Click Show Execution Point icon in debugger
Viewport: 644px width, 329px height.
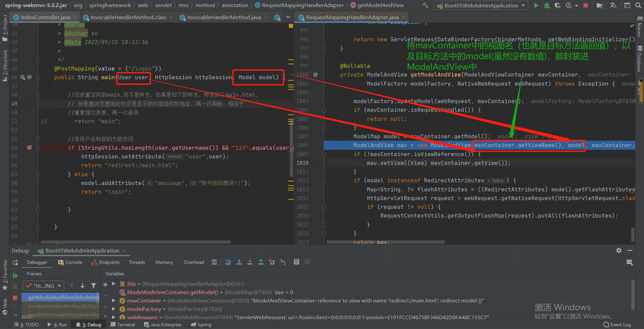point(214,262)
